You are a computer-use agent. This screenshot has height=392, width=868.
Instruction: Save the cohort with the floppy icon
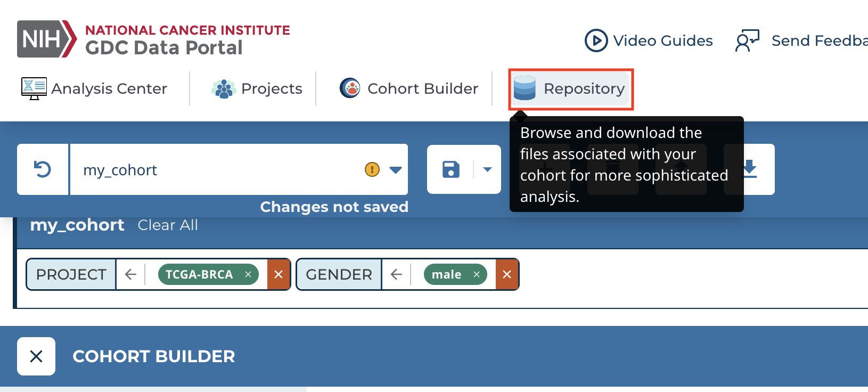[451, 169]
